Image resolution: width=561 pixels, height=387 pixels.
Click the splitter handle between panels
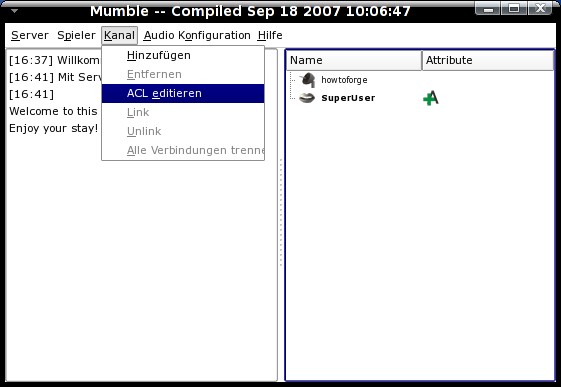tap(281, 213)
